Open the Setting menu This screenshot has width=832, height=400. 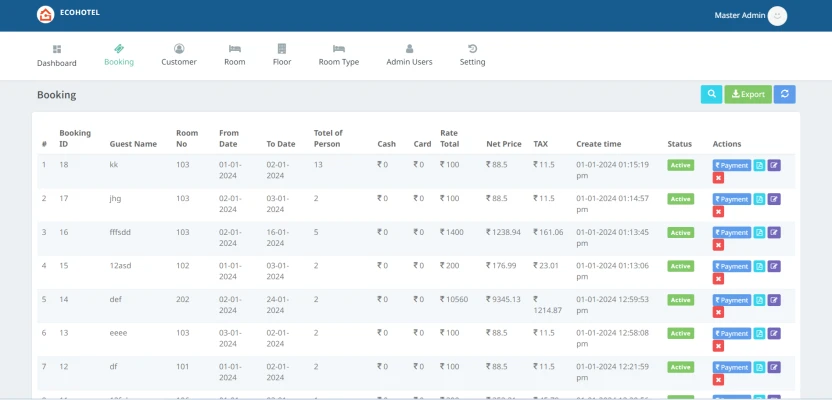472,55
